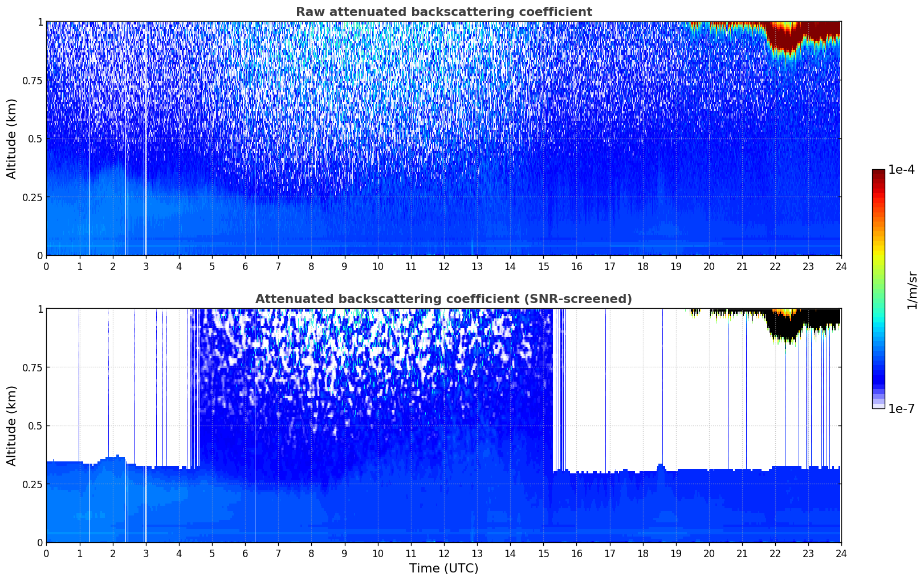The height and width of the screenshot is (581, 924).
Task: Click the top plot's 'Altitude (km)' label
Action: [x=12, y=138]
